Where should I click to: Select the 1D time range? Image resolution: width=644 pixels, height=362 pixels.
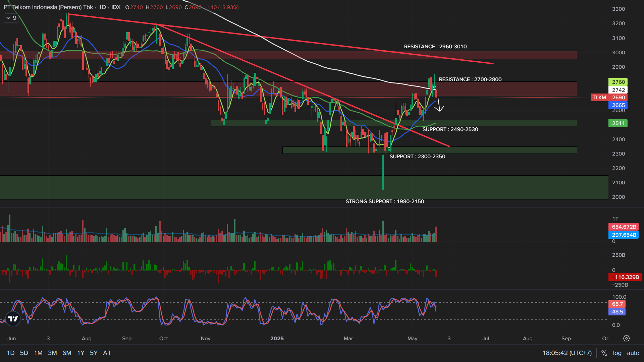11,353
